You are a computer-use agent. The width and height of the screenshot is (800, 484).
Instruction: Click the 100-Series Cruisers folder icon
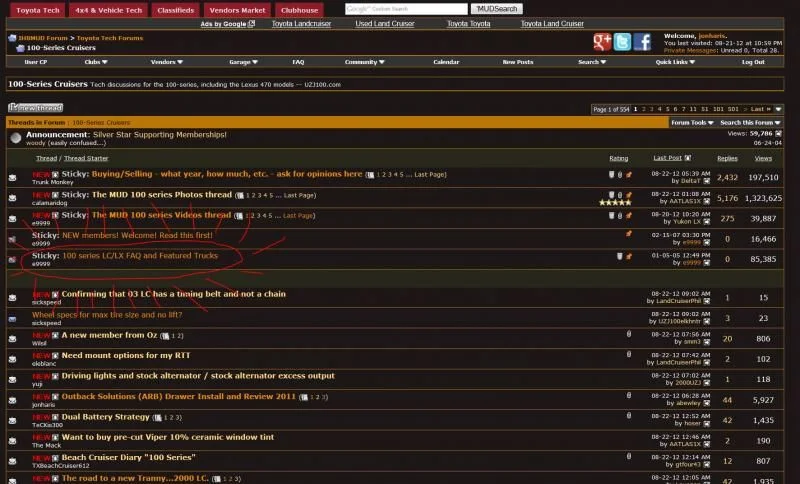20,48
